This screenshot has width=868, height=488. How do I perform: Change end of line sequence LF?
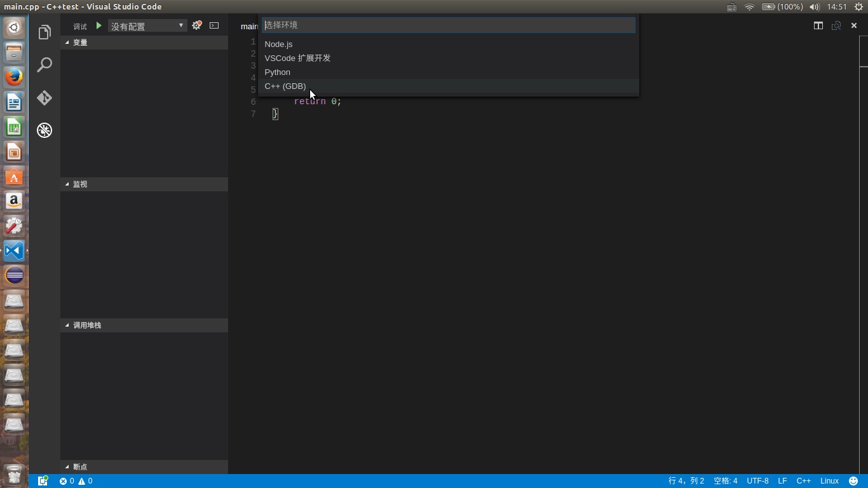[x=782, y=481]
